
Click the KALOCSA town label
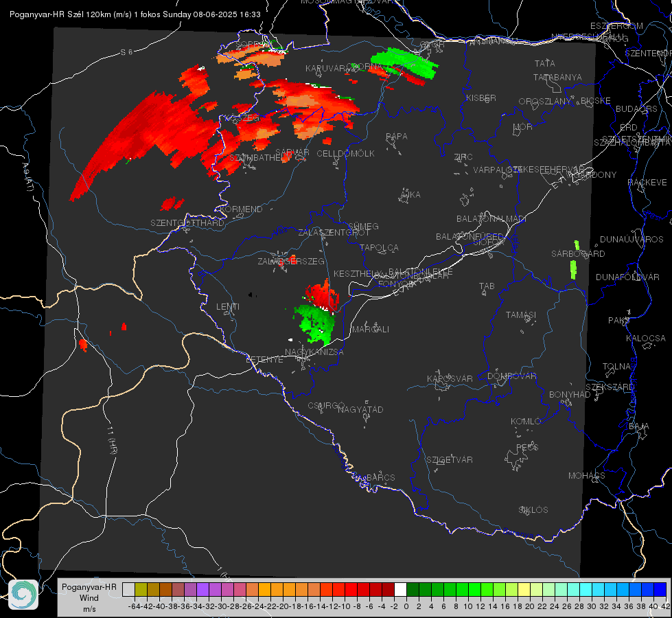pos(646,338)
